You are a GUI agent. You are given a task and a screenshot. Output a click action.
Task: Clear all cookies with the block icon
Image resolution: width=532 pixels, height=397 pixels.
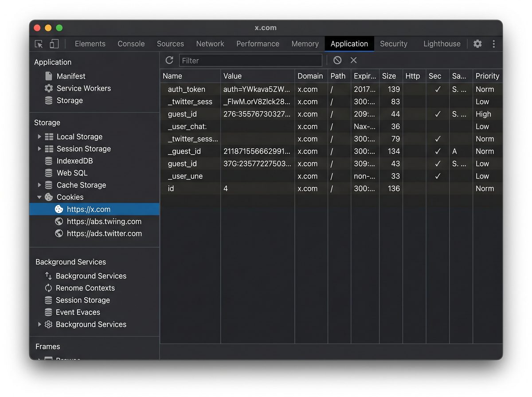(x=337, y=60)
